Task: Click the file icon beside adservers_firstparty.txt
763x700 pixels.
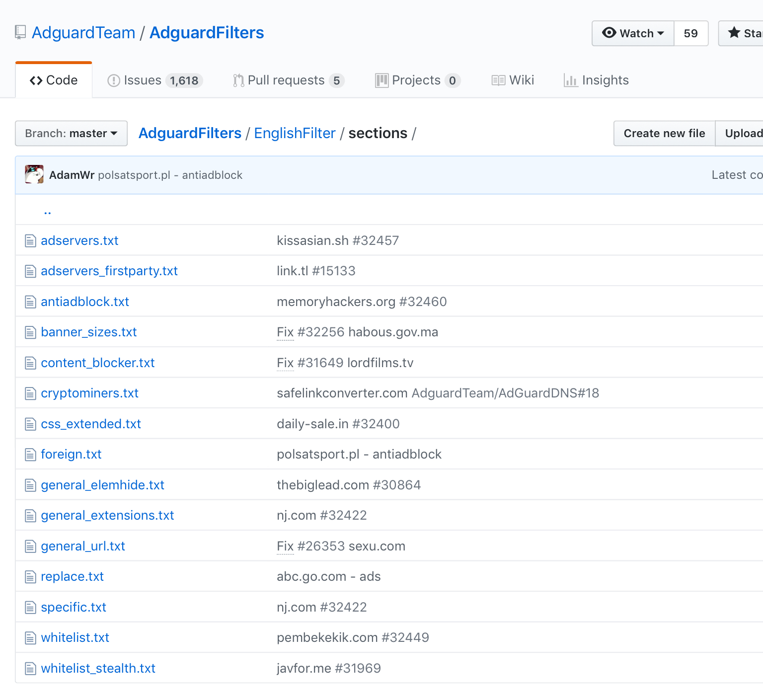Action: pyautogui.click(x=31, y=271)
